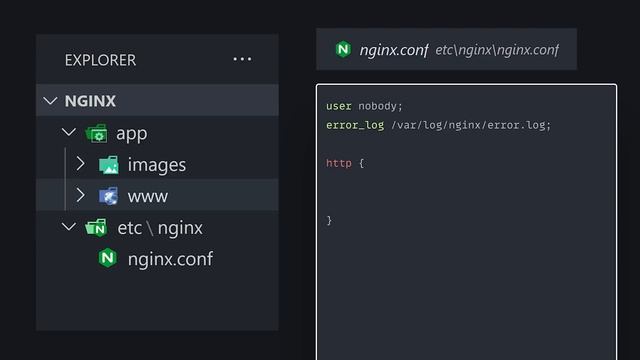This screenshot has height=360, width=640.
Task: Expand the www folder chevron
Action: [x=80, y=195]
